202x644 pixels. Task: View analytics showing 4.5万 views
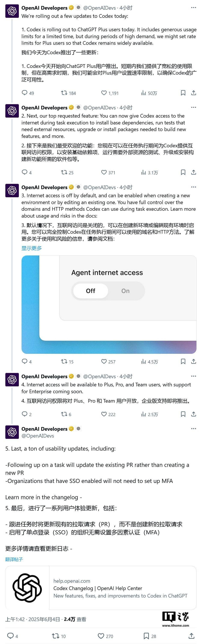pos(149,362)
